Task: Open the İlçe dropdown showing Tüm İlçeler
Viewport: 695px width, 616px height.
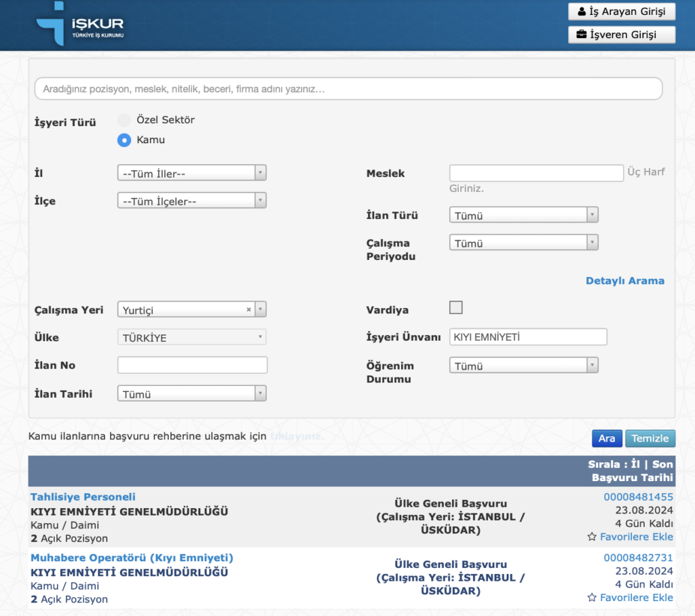Action: click(x=192, y=200)
